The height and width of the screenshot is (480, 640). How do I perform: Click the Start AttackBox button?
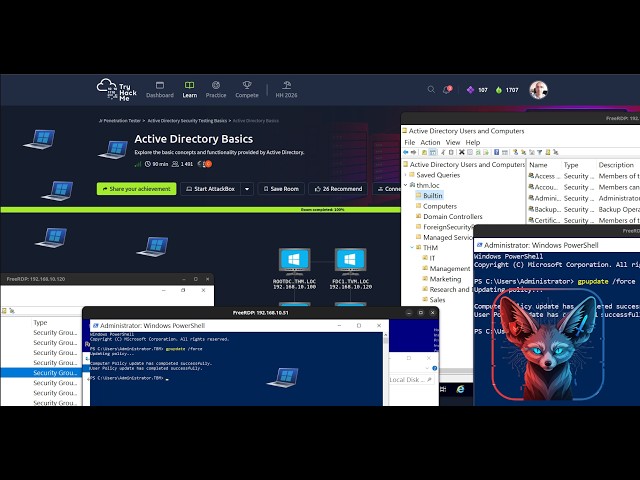[x=211, y=189]
